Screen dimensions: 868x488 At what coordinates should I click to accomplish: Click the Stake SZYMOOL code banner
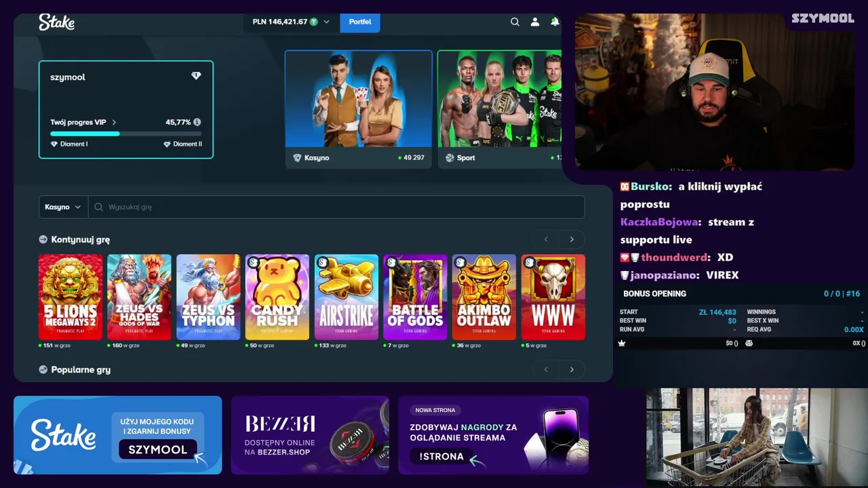pyautogui.click(x=118, y=435)
